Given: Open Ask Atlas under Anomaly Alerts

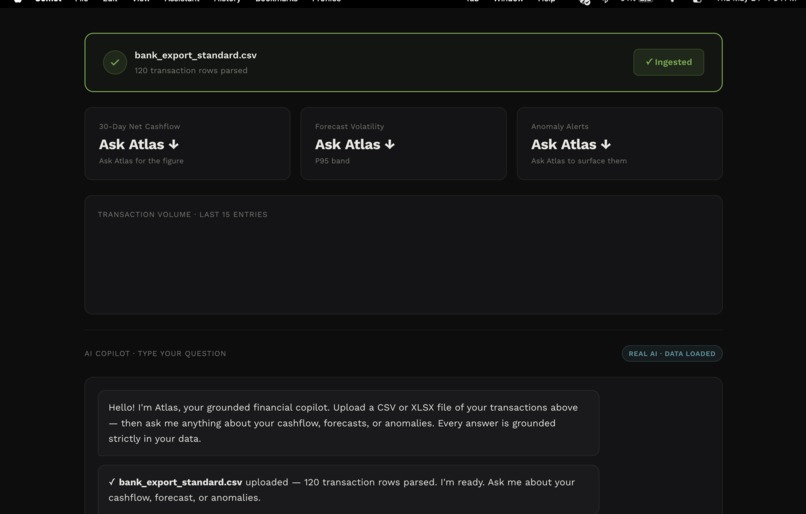Looking at the screenshot, I should click(x=571, y=144).
